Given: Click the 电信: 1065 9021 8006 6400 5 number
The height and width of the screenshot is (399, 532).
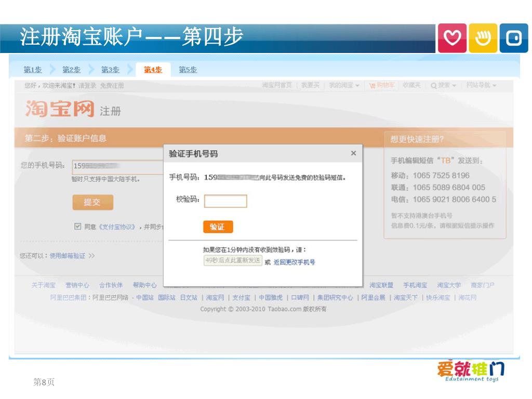Looking at the screenshot, I should (x=443, y=199).
